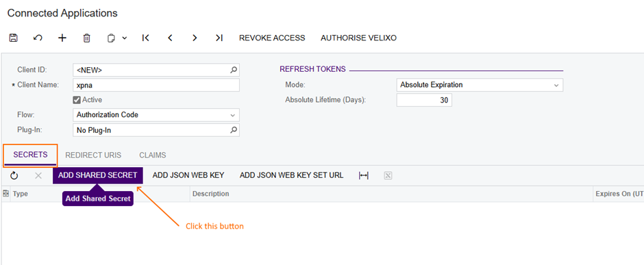Go to next record arrow

click(195, 38)
